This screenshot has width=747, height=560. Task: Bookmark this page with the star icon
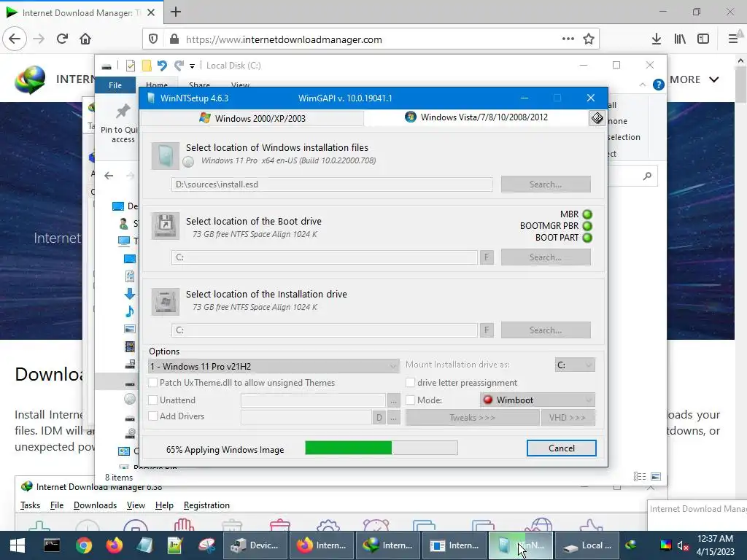tap(589, 39)
